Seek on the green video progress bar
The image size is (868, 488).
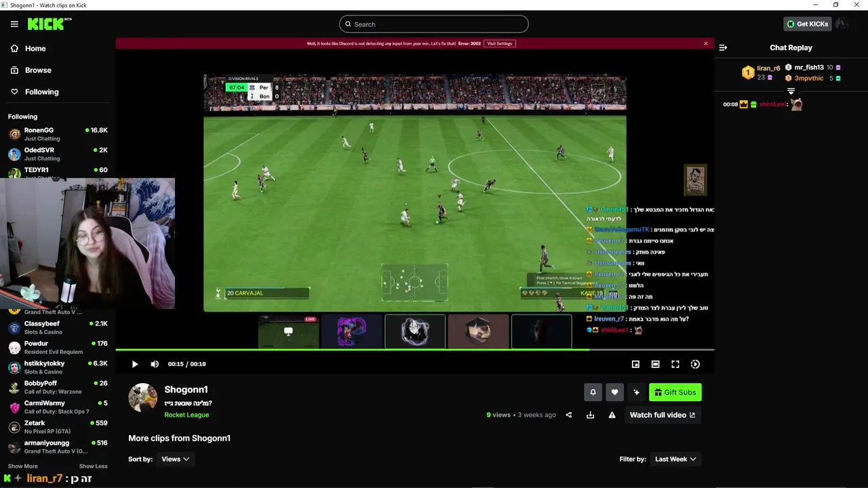[414, 350]
